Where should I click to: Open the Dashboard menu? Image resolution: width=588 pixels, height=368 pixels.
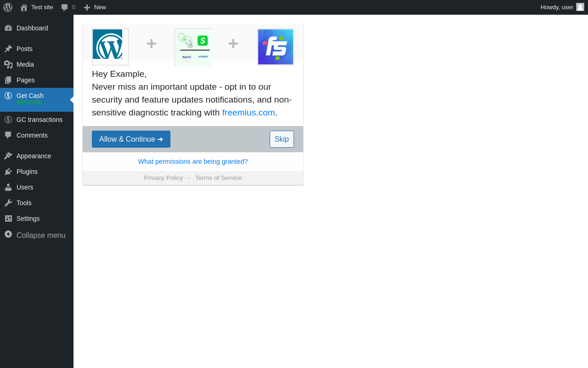click(x=37, y=28)
